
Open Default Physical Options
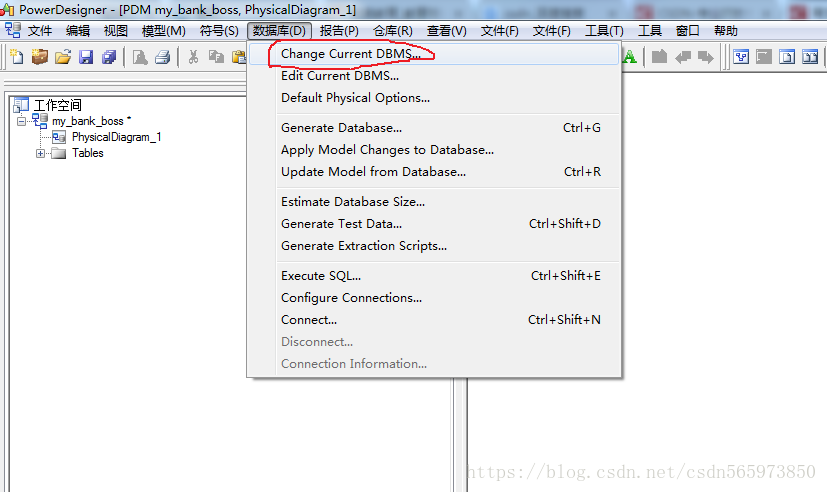433,98
